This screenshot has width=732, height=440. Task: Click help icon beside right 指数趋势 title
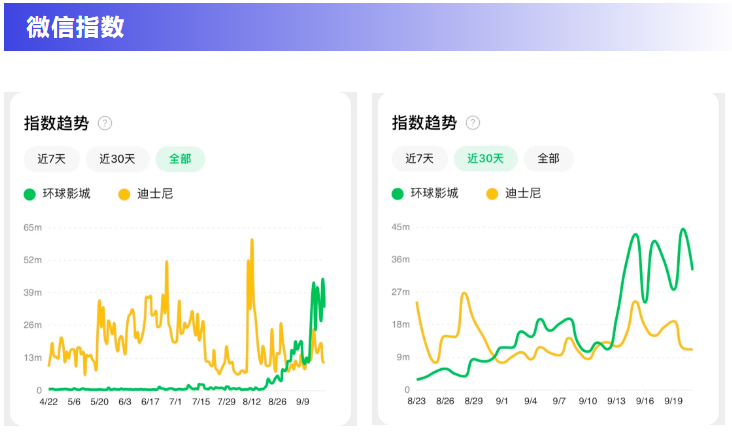tap(473, 123)
